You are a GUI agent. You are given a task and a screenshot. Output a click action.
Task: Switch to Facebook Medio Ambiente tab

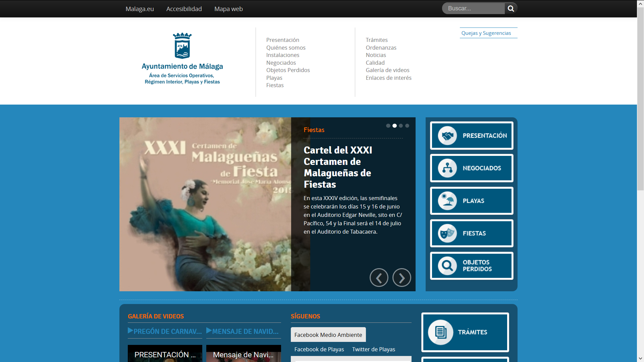[x=328, y=335]
